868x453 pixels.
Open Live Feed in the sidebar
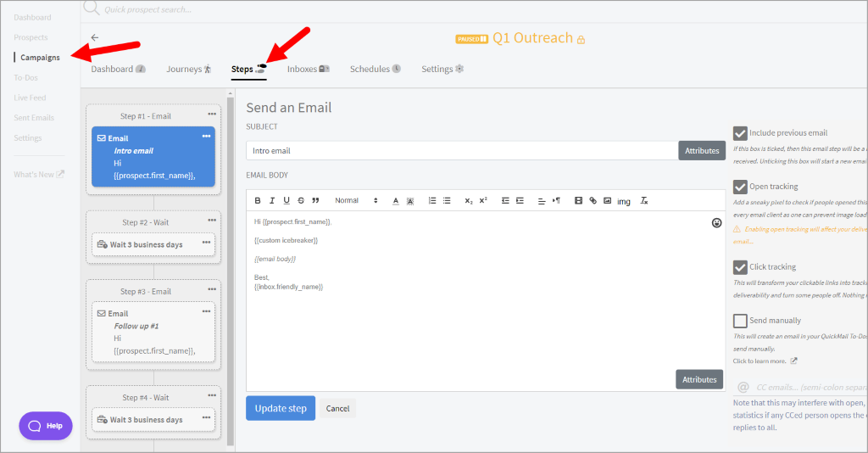click(30, 98)
